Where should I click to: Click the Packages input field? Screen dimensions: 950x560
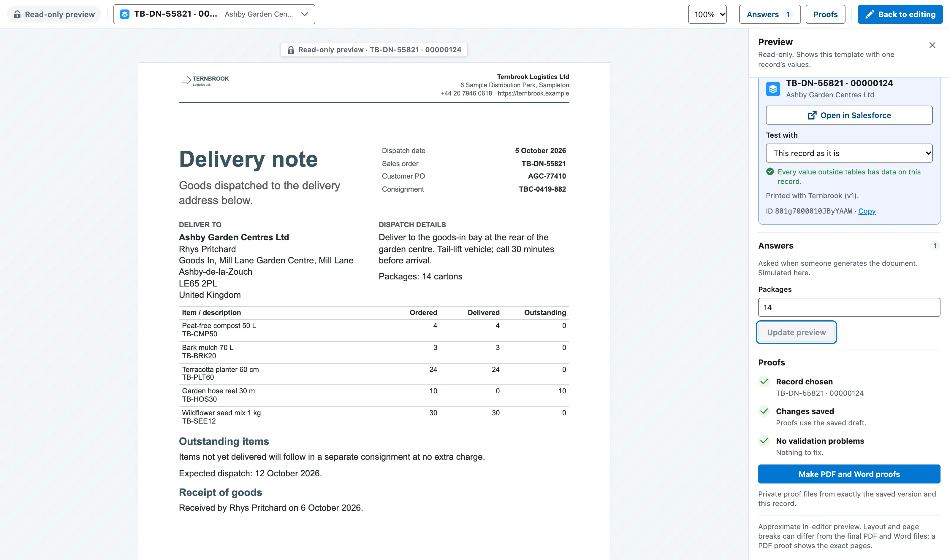(849, 308)
